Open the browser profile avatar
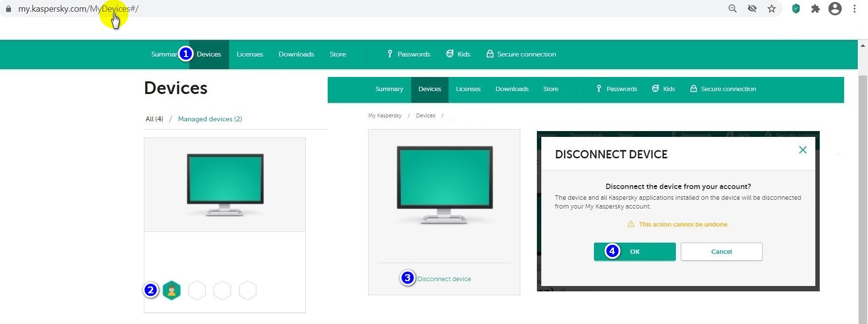 (x=835, y=9)
